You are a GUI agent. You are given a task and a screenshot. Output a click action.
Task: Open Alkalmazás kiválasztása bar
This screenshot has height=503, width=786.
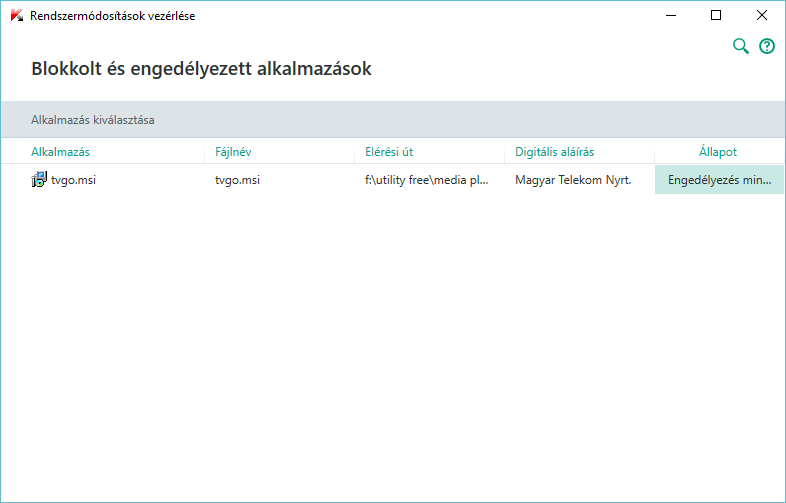point(393,120)
